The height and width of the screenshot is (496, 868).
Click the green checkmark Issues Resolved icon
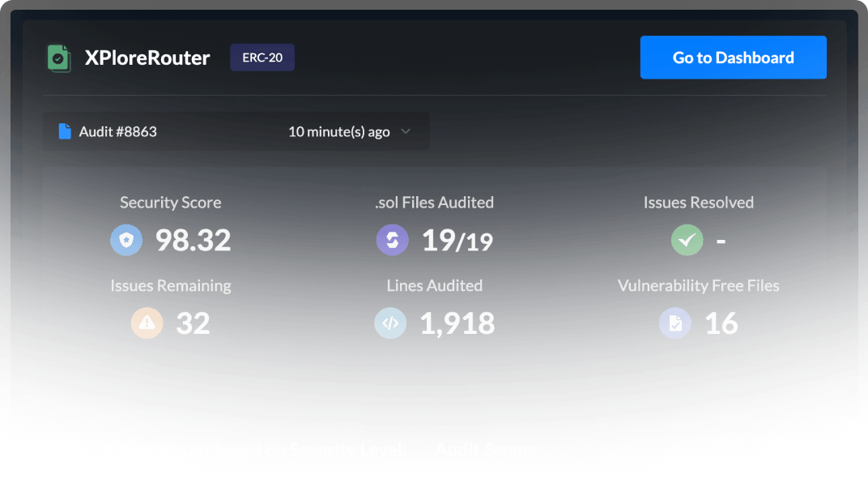click(x=687, y=240)
